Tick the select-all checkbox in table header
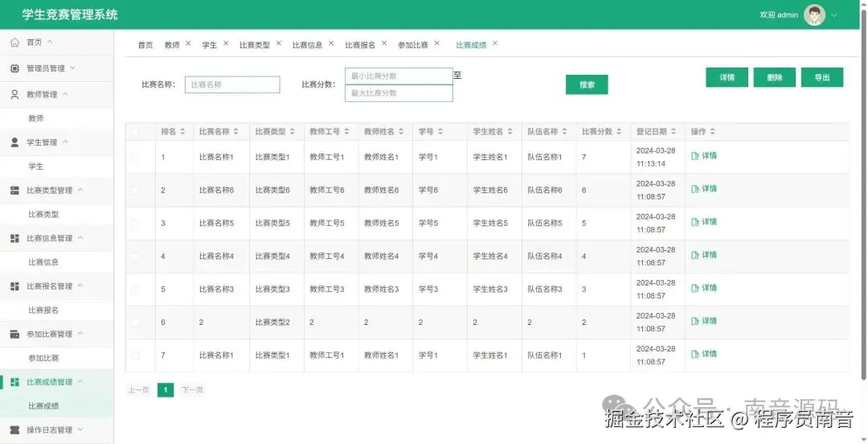The image size is (868, 444). tap(135, 132)
